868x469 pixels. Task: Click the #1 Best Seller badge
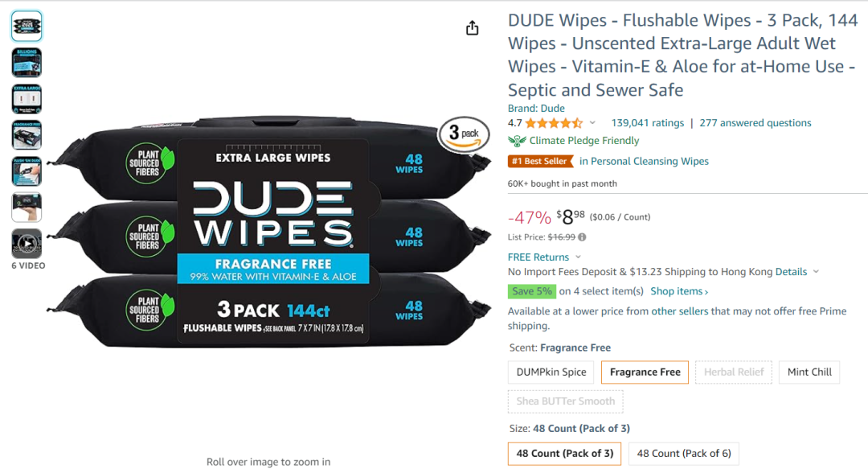pos(540,162)
